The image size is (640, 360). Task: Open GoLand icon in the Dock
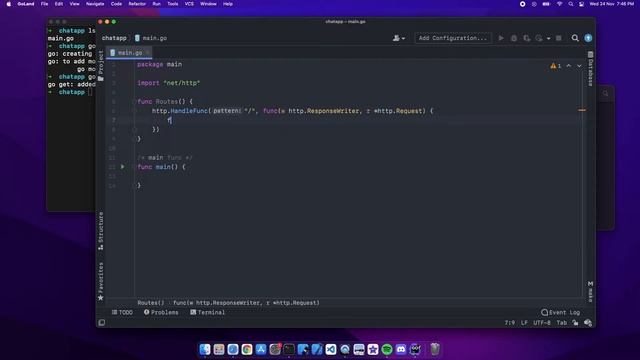coord(415,349)
